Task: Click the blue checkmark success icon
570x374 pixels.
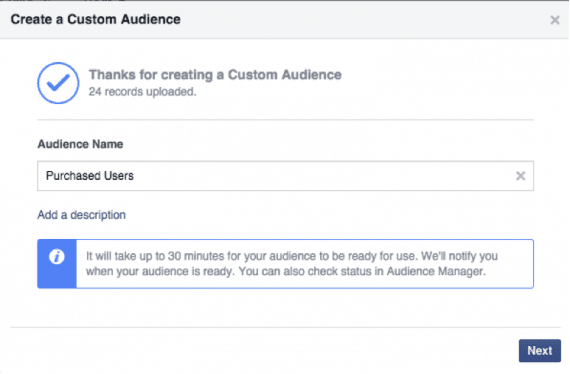Action: click(58, 83)
